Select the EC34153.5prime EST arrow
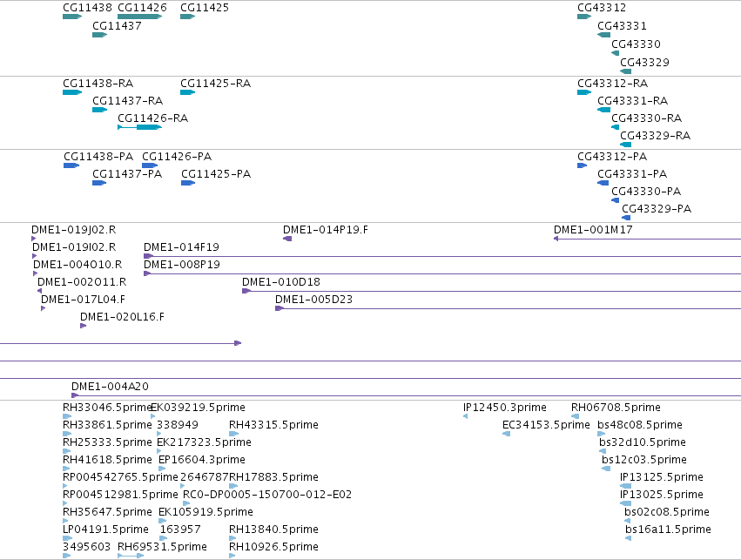This screenshot has height=560, width=741. [x=506, y=434]
